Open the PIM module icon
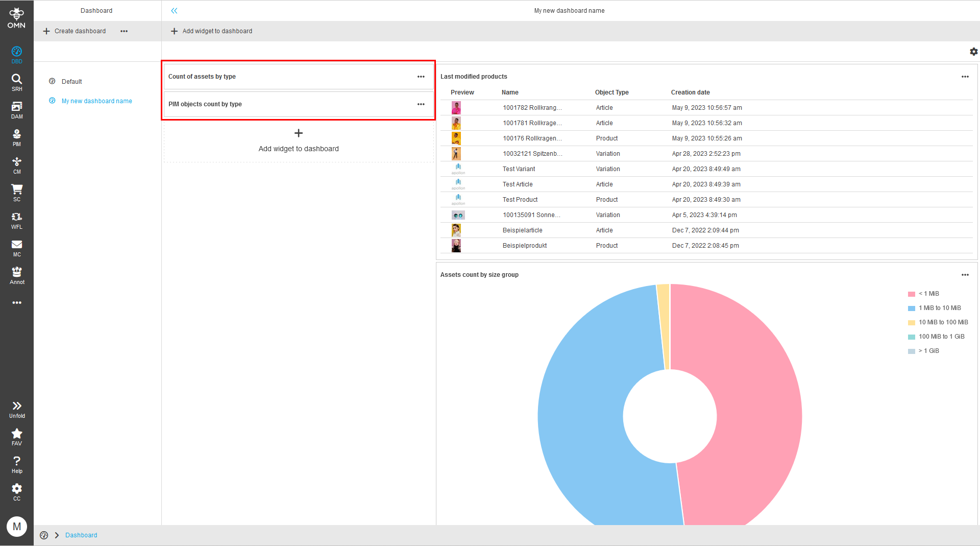Viewport: 980px width, 546px height. click(17, 137)
